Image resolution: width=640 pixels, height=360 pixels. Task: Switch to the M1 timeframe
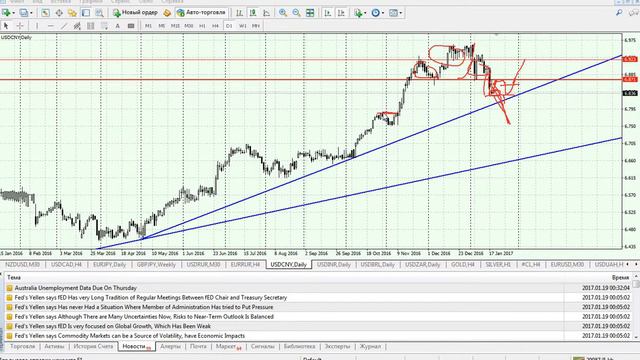[x=148, y=26]
